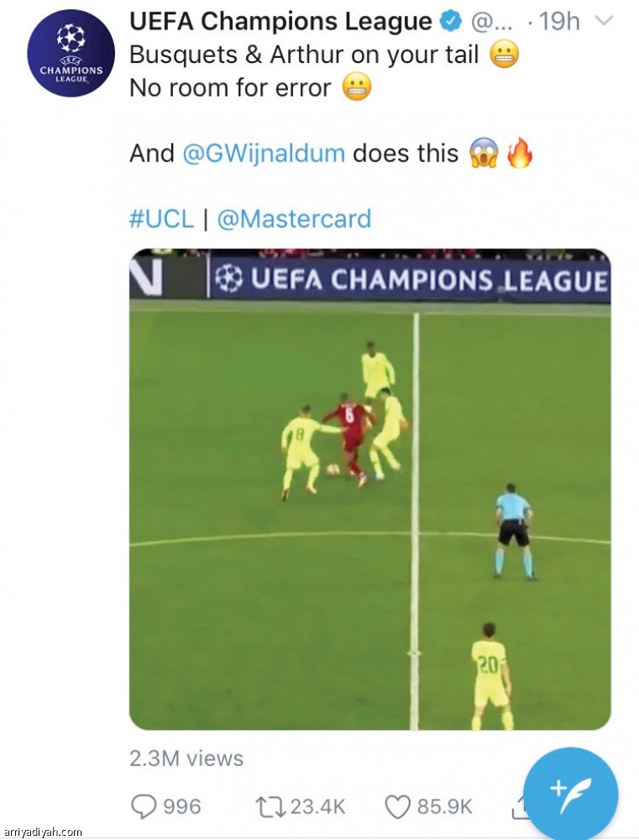
Task: Compose a new tweet with feather button
Action: (x=570, y=795)
